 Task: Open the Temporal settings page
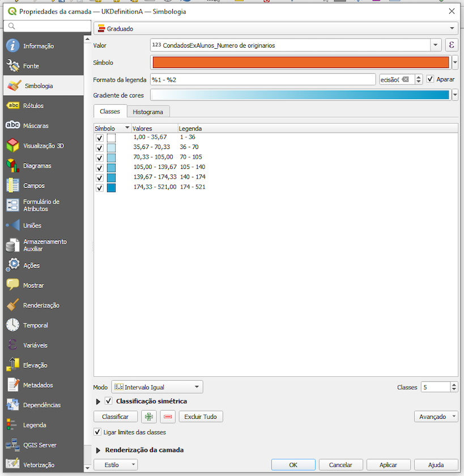[35, 325]
